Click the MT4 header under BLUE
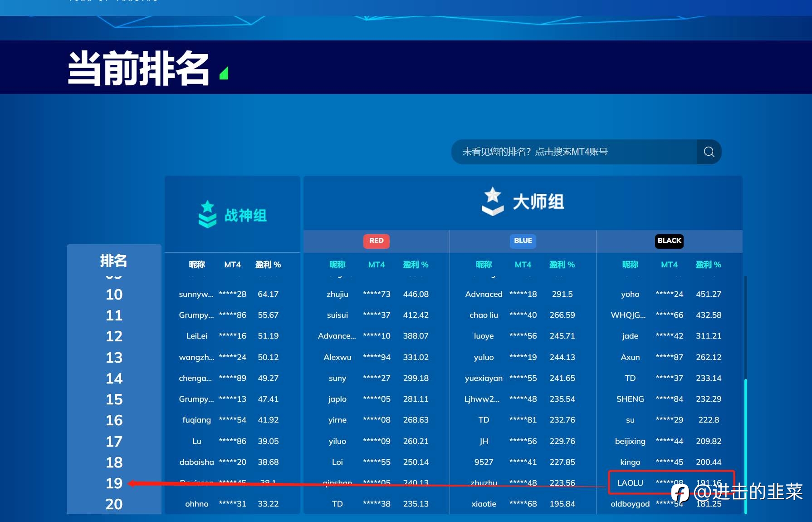This screenshot has width=812, height=522. click(x=523, y=265)
